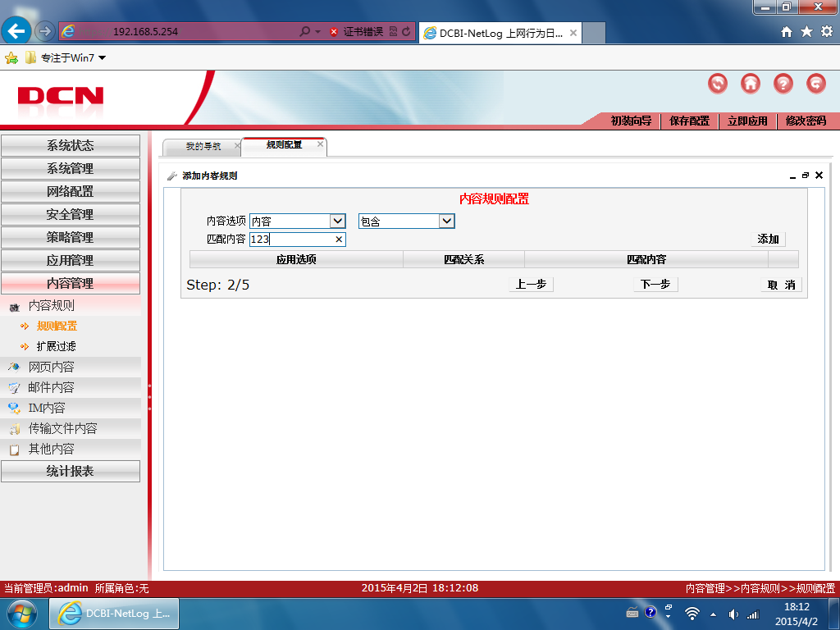Close the 我的导航 tab

click(x=237, y=146)
